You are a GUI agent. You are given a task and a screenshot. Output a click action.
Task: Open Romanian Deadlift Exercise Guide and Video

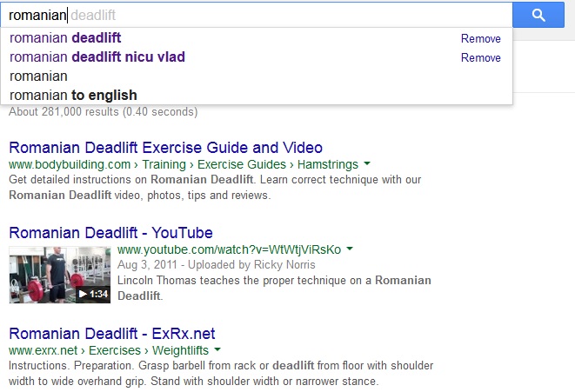165,148
